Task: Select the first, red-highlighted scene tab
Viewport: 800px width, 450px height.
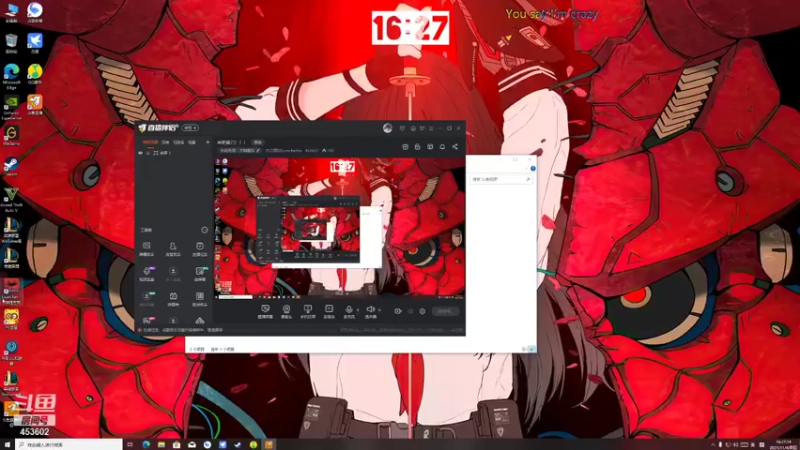Action: (151, 142)
